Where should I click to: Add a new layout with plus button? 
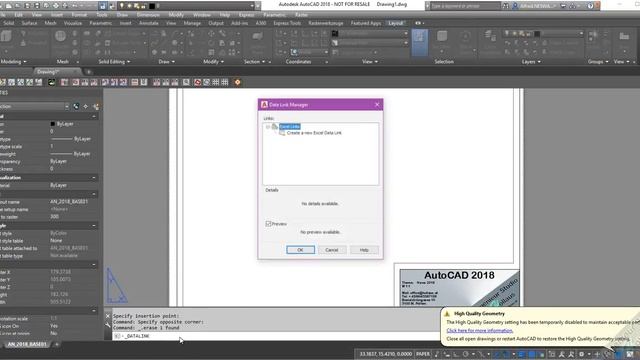tap(57, 344)
